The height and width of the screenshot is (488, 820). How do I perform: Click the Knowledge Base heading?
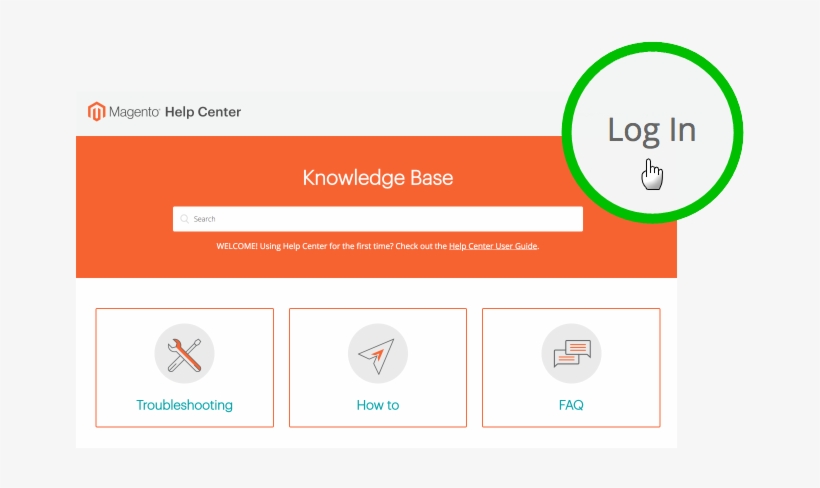(378, 178)
